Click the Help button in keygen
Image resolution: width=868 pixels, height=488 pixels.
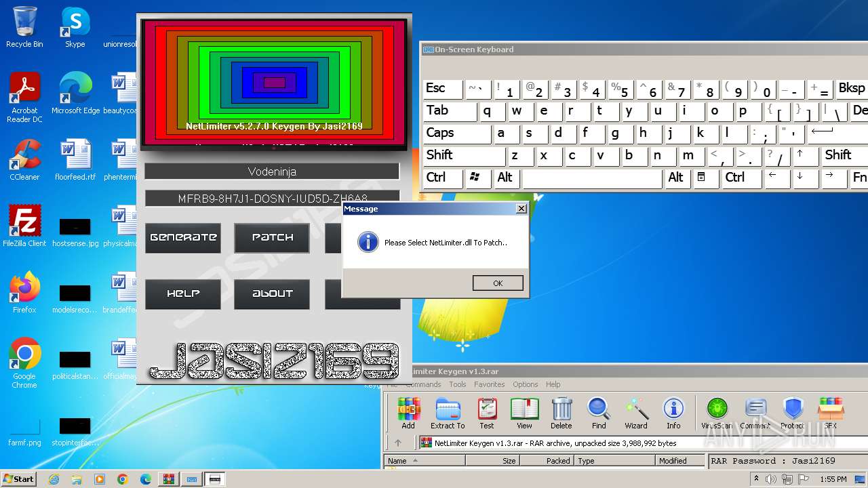click(x=183, y=293)
